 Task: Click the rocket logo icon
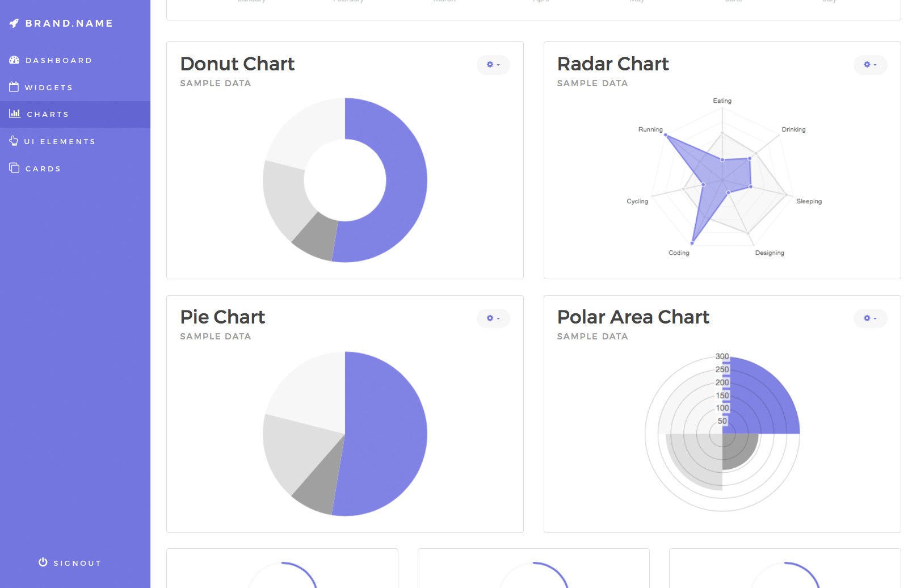pos(14,23)
